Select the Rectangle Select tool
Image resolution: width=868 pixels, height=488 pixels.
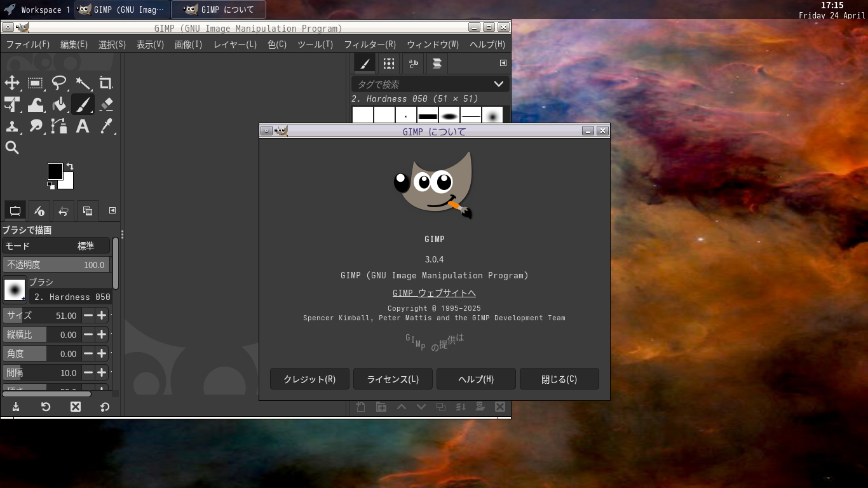[36, 83]
